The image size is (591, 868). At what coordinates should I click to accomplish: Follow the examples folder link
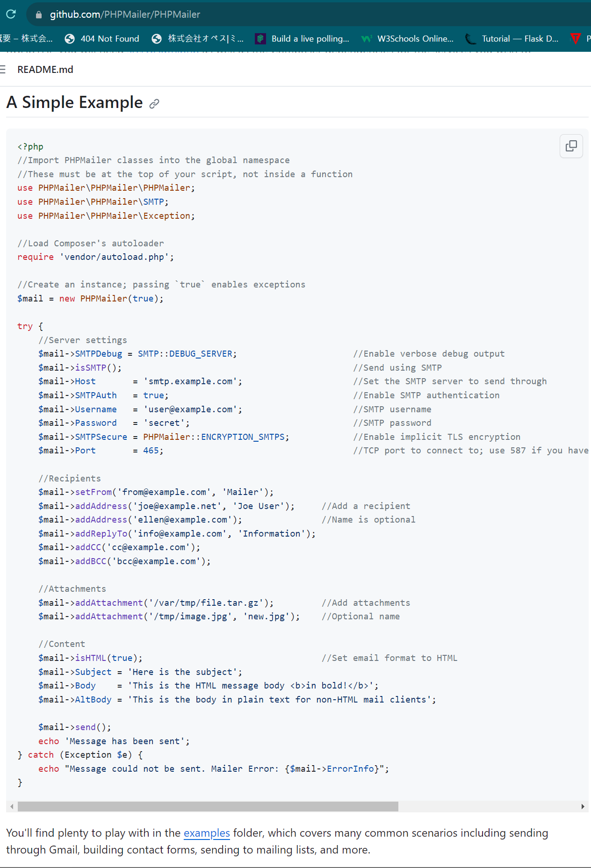pyautogui.click(x=207, y=833)
